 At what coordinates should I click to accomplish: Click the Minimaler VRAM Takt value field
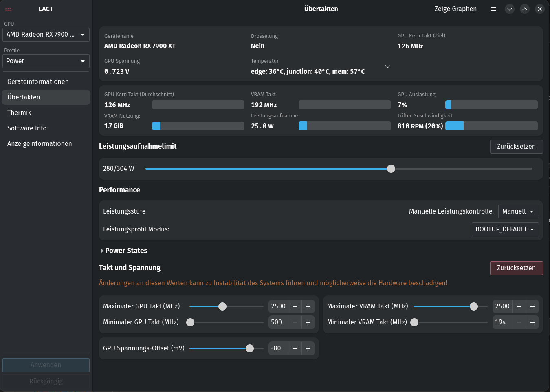502,322
